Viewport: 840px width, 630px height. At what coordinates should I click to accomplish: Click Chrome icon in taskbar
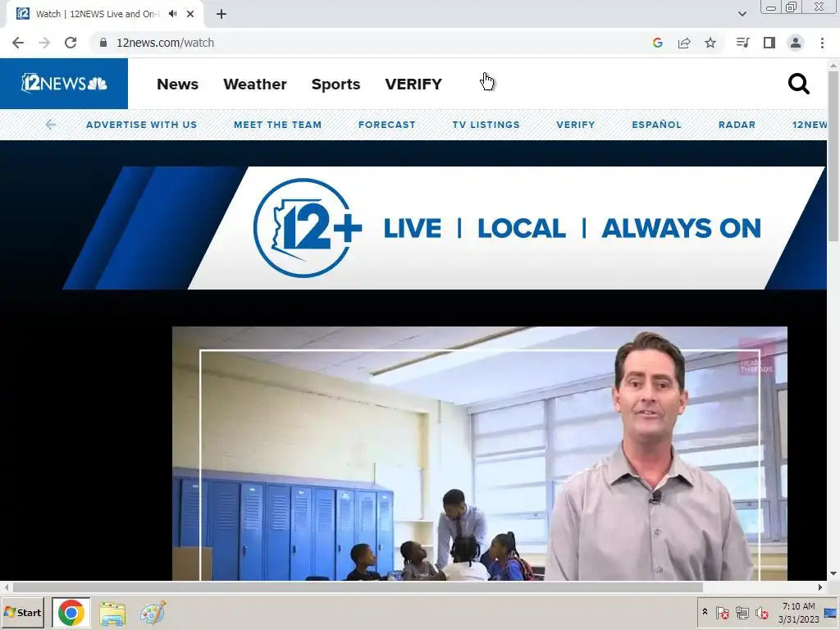pos(71,613)
